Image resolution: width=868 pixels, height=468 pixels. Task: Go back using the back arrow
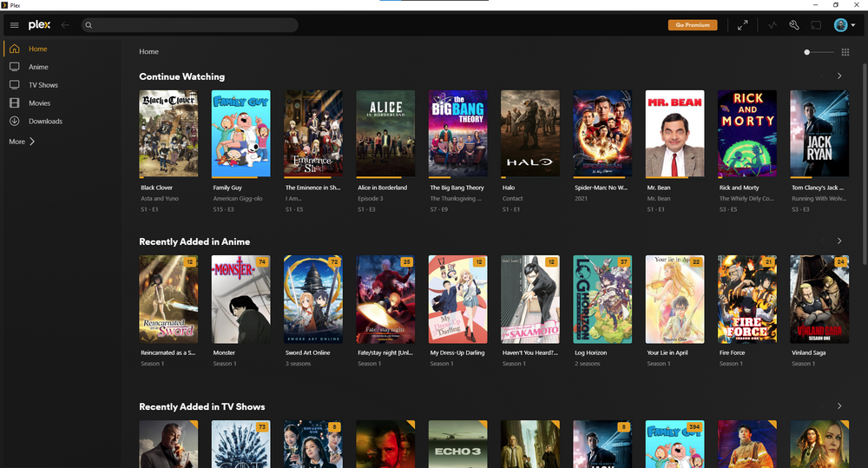click(65, 25)
